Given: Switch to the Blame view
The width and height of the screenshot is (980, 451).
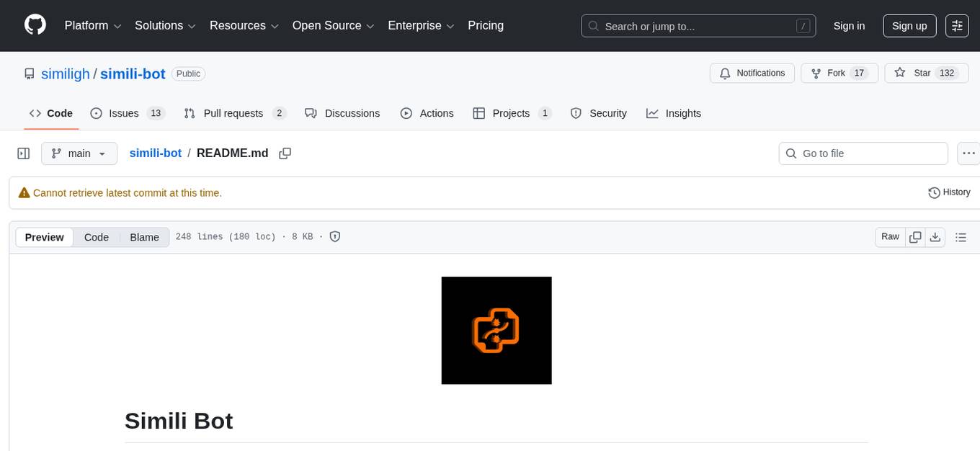Looking at the screenshot, I should coord(144,237).
